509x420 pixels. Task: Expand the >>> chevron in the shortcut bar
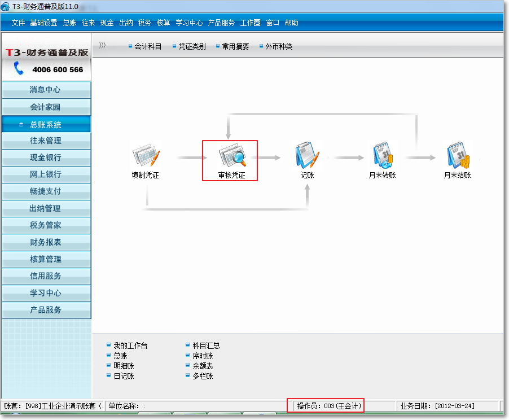pos(102,46)
